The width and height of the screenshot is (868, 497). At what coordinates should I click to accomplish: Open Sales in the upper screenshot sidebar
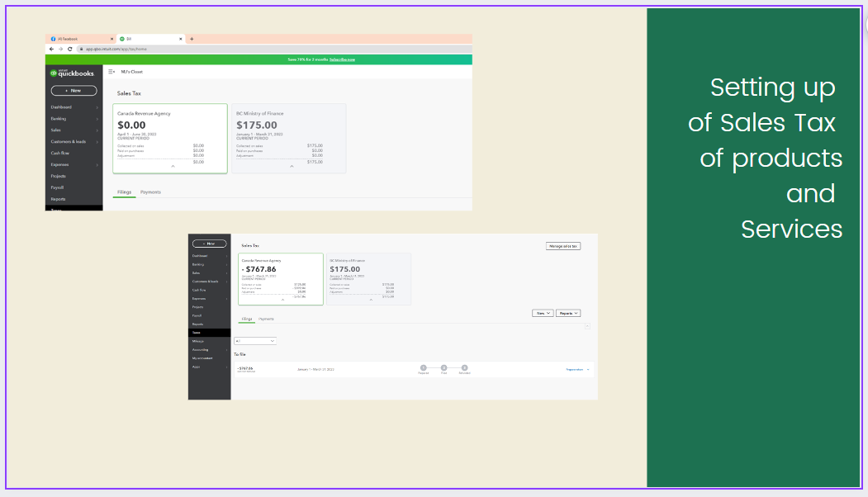pos(56,130)
